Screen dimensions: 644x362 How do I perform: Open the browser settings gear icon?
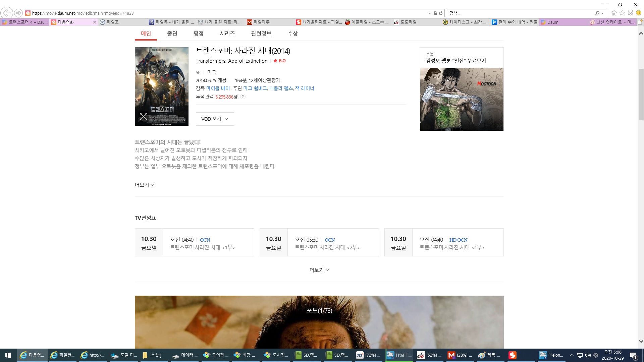[x=631, y=13]
